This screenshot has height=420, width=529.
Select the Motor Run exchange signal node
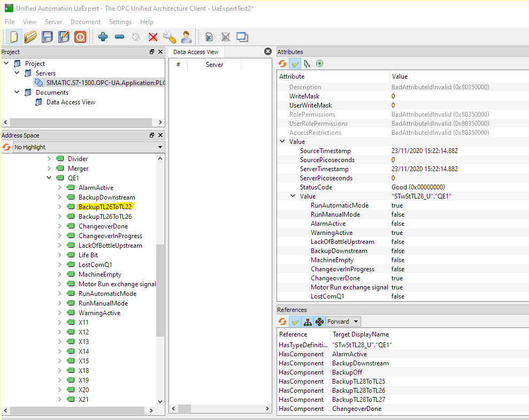coord(117,284)
